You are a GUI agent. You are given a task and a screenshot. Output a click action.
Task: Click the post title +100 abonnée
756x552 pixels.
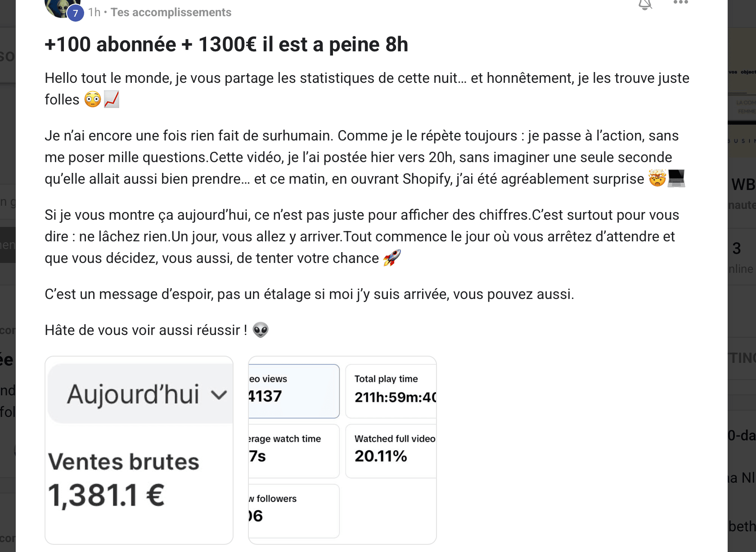(226, 45)
